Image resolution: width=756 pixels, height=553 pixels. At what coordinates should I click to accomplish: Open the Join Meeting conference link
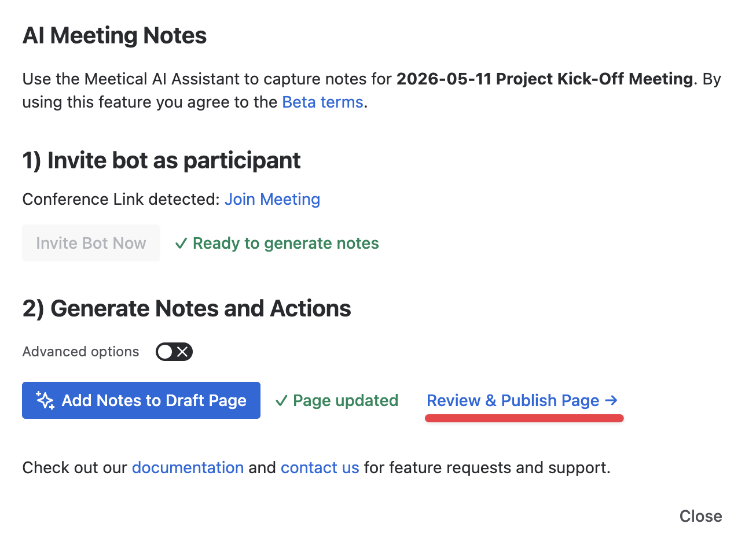[272, 200]
